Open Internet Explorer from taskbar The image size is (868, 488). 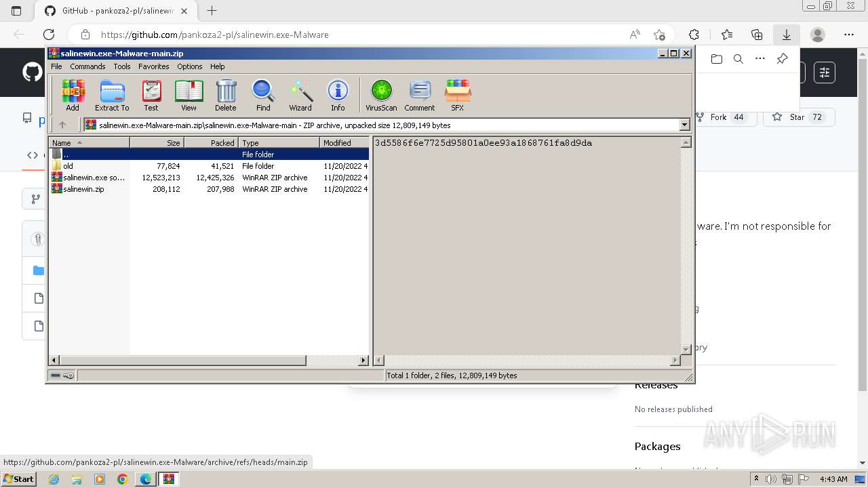pyautogui.click(x=54, y=479)
